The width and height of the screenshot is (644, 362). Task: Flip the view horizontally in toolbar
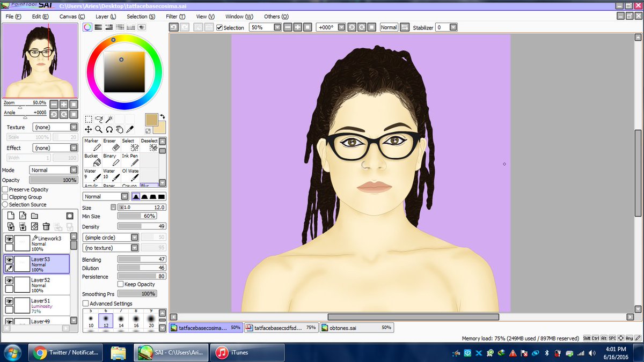click(x=405, y=27)
